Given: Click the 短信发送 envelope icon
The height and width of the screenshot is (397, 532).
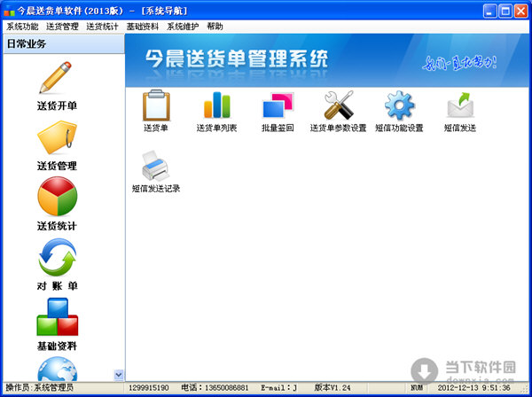Looking at the screenshot, I should tap(459, 106).
